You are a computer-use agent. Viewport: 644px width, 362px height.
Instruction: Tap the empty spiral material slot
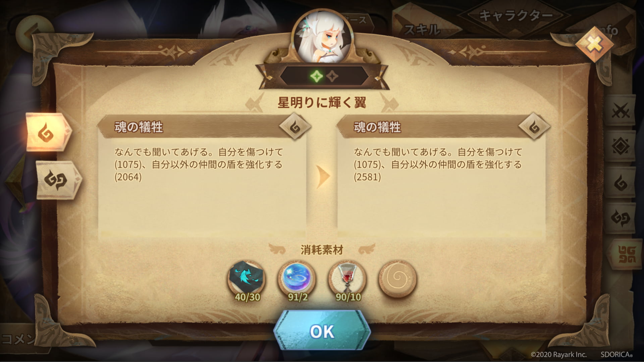point(397,278)
